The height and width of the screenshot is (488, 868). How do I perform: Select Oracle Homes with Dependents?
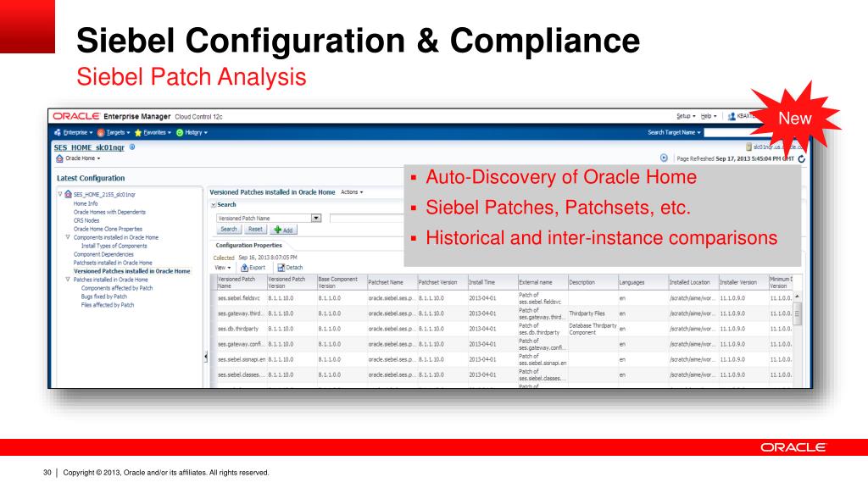tap(109, 212)
